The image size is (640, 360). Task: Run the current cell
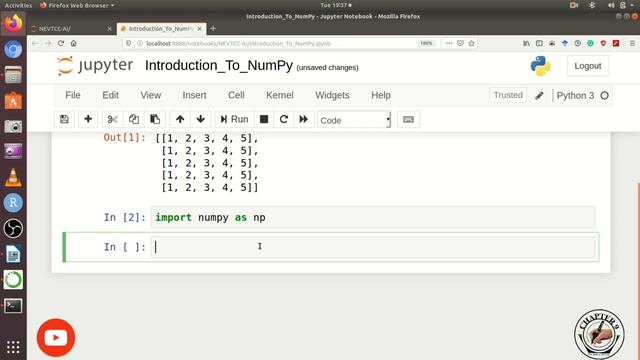point(234,119)
